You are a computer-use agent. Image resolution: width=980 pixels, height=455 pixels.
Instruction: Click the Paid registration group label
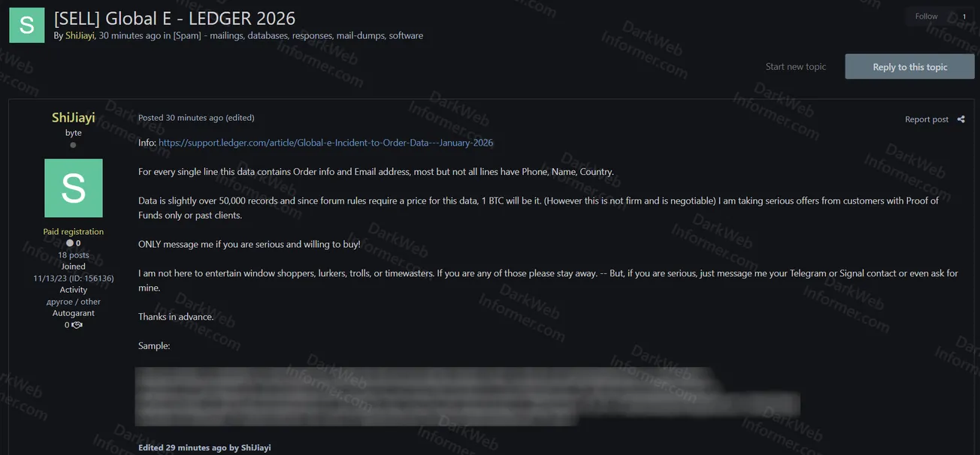74,232
